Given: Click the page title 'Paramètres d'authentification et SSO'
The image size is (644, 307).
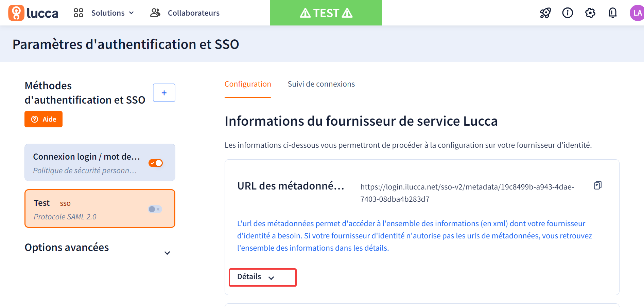Looking at the screenshot, I should [x=126, y=44].
